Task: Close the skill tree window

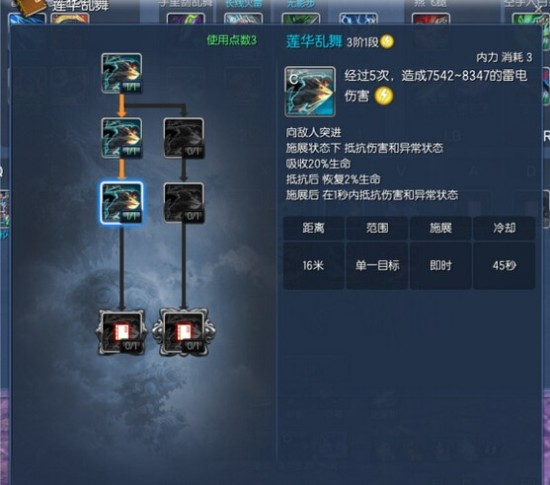Action: coord(539,10)
